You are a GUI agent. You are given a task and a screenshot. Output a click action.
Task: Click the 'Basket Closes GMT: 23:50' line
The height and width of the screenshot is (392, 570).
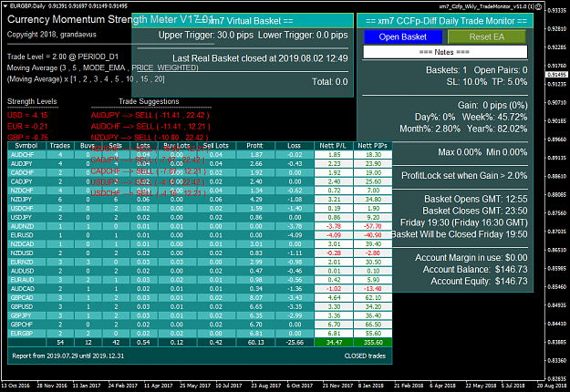pos(475,211)
